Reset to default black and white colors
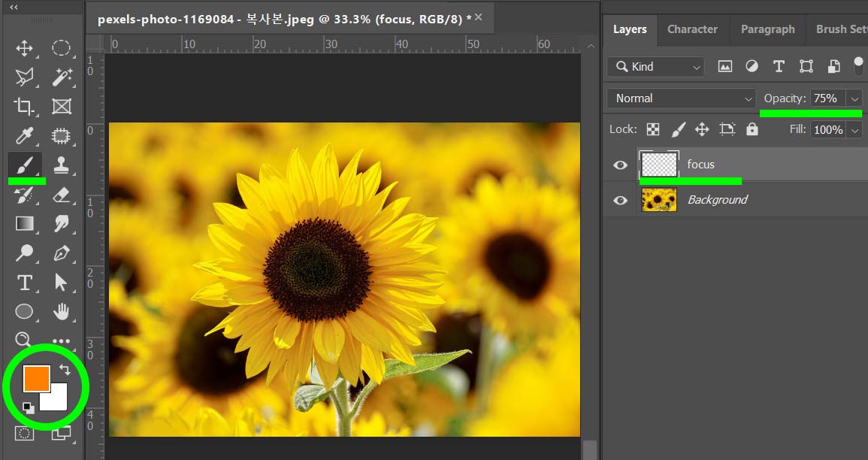The height and width of the screenshot is (460, 868). click(x=29, y=408)
